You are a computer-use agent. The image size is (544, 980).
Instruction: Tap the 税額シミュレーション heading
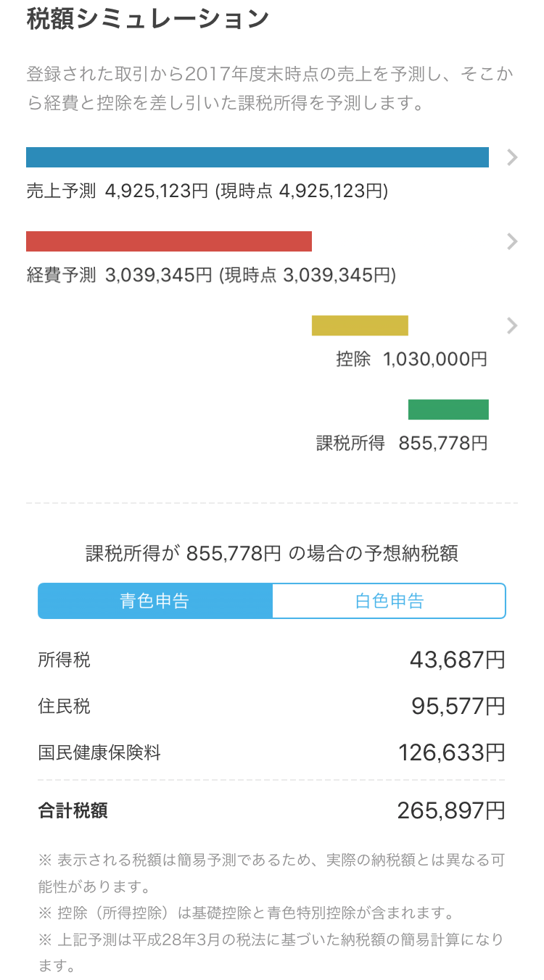point(148,19)
